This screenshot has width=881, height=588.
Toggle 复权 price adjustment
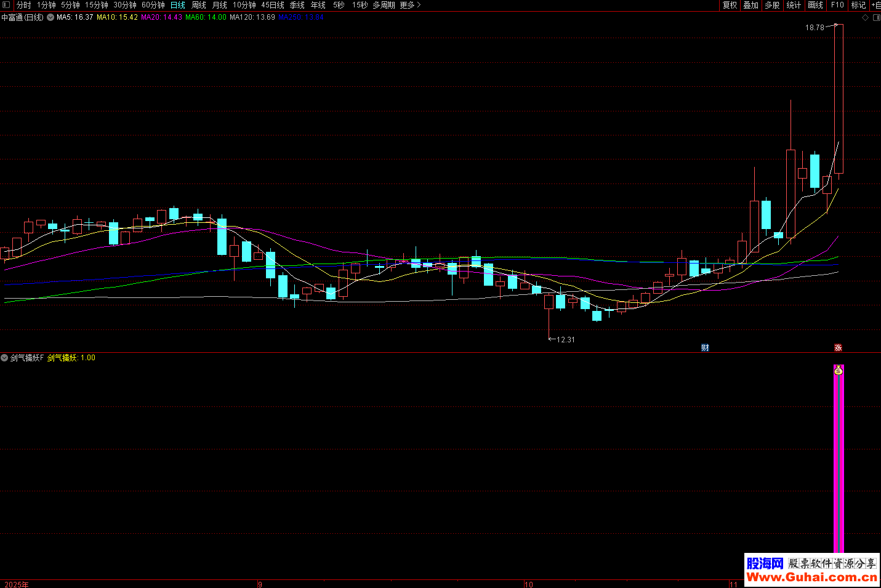[730, 5]
